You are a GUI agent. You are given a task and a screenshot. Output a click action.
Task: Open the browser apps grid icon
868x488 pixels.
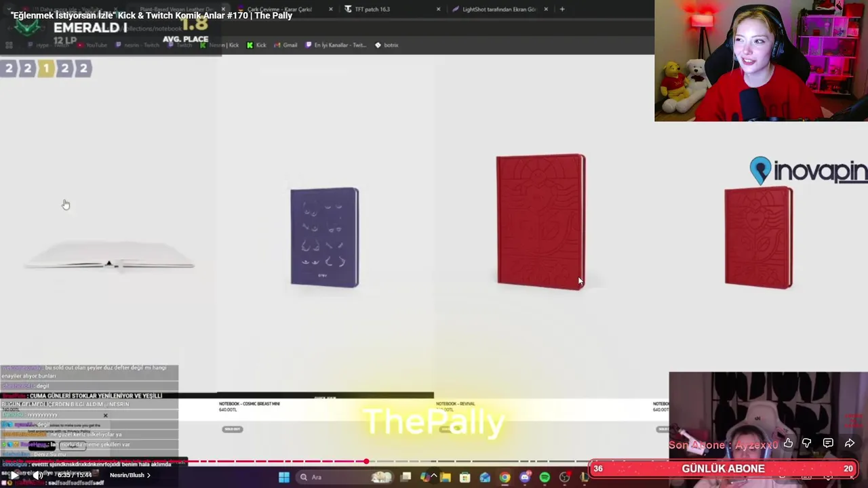[9, 45]
